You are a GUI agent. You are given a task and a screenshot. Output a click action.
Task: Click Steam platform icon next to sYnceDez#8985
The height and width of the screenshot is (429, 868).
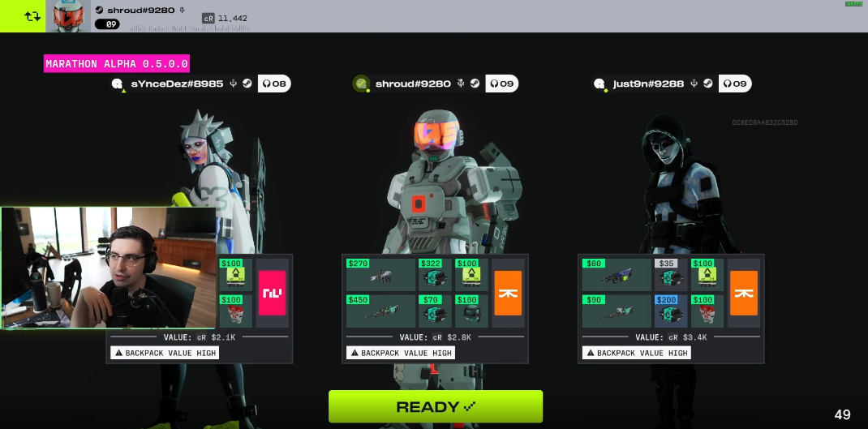tap(247, 84)
